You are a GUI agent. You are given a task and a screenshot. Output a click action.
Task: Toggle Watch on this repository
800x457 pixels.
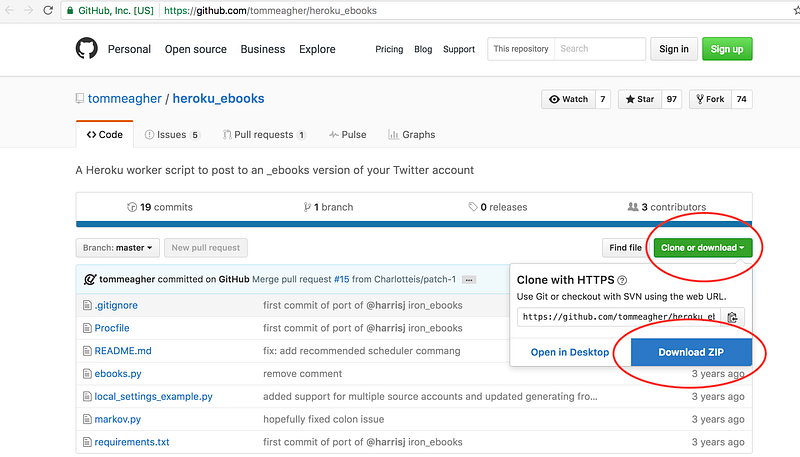point(567,99)
